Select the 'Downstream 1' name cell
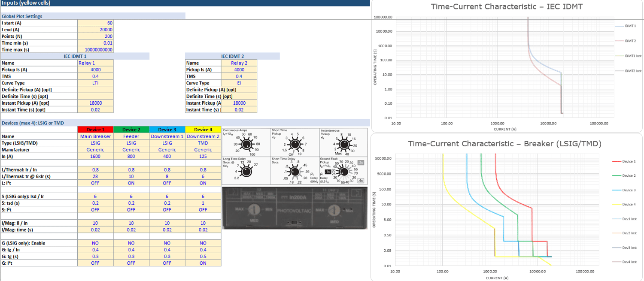Image resolution: width=644 pixels, height=281 pixels. click(x=167, y=136)
